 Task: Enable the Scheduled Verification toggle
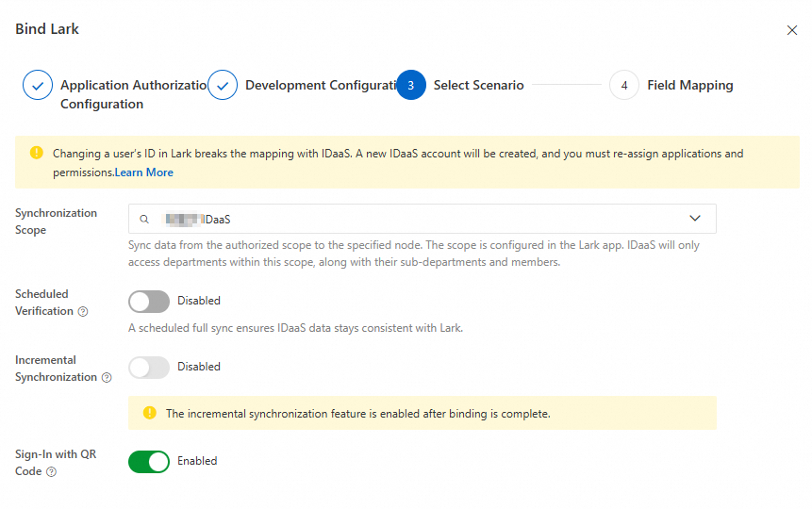tap(149, 302)
